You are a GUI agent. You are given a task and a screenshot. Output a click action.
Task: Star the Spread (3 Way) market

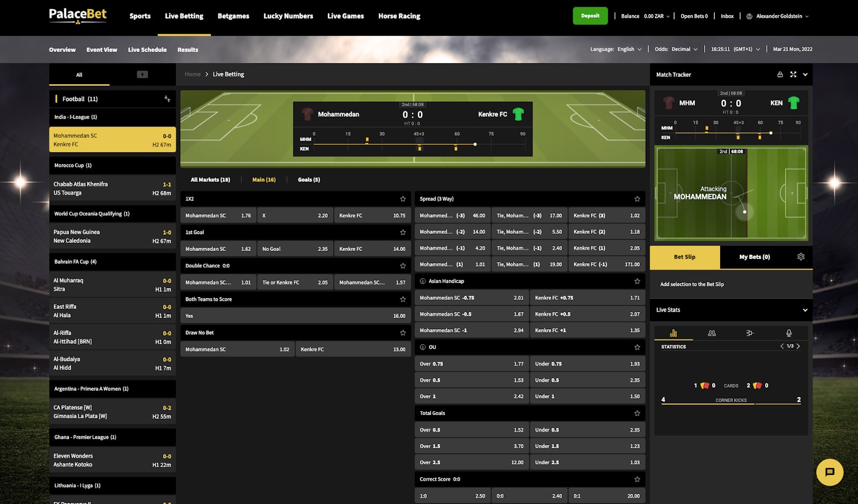tap(637, 198)
